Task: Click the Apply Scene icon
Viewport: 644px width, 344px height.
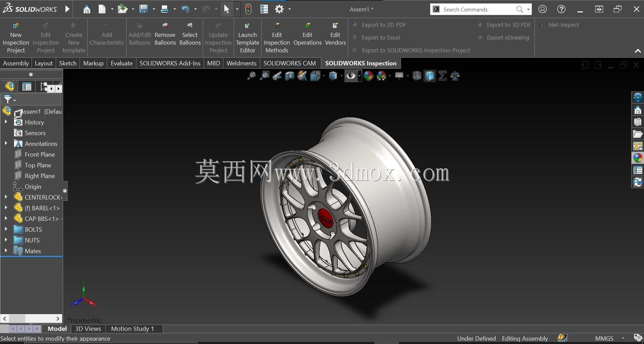Action: coord(381,76)
